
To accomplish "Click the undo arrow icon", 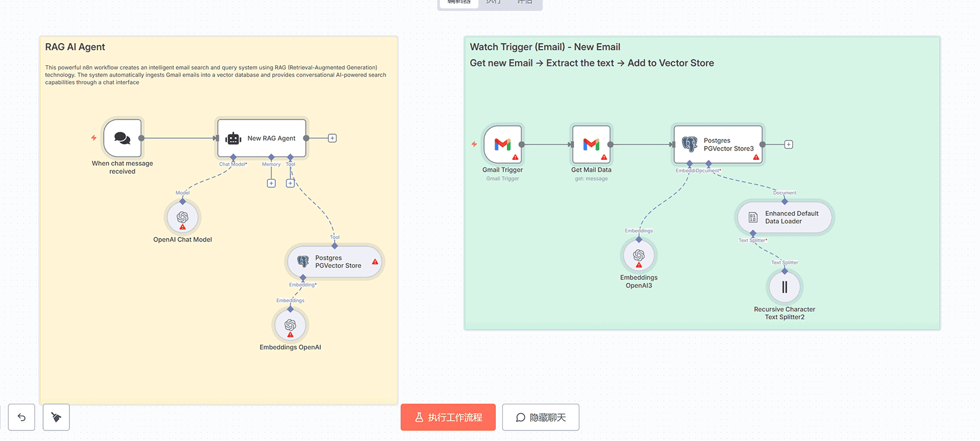I will pyautogui.click(x=21, y=417).
